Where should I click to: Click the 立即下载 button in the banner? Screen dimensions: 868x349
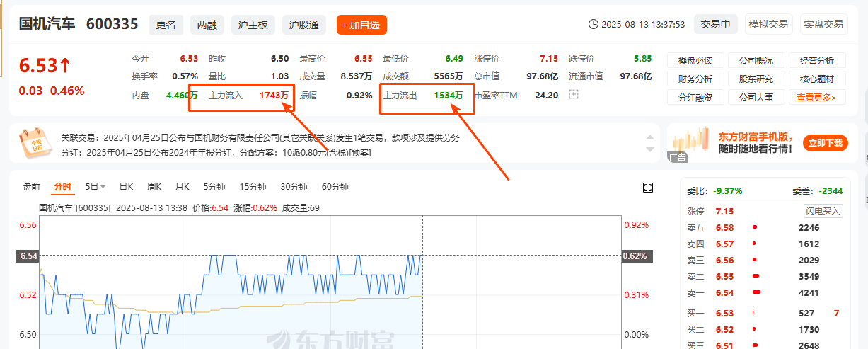pos(825,144)
